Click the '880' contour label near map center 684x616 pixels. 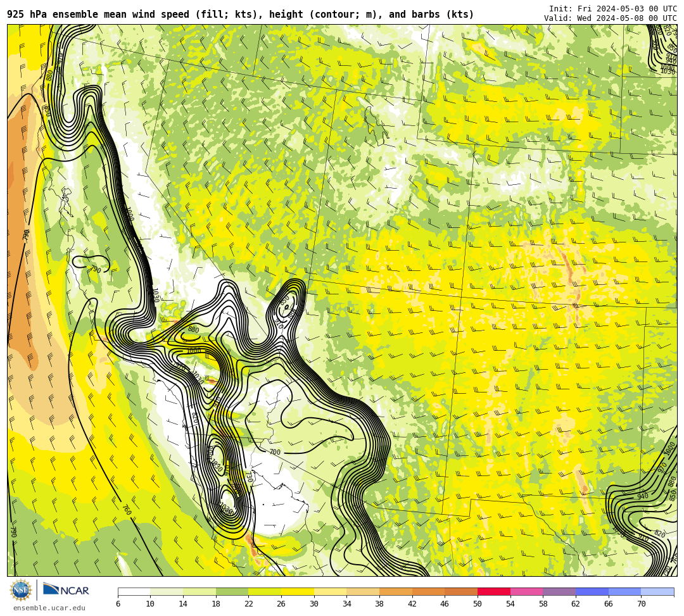[193, 329]
